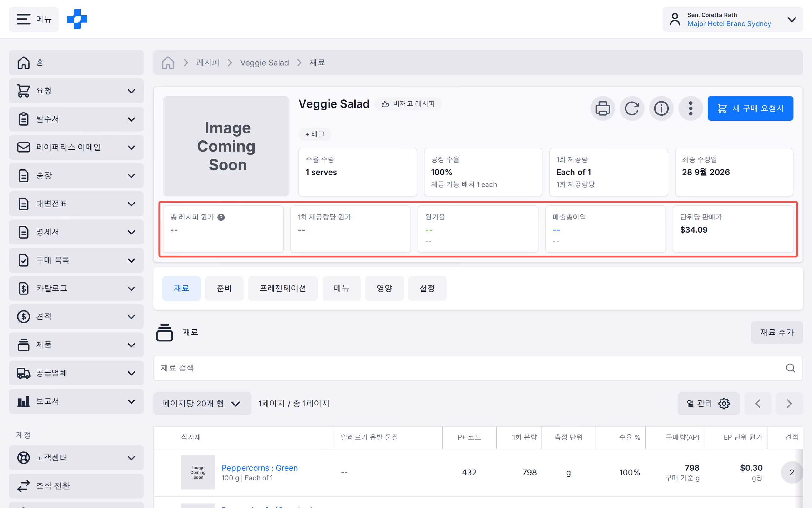Click the search magnifier icon

(790, 368)
